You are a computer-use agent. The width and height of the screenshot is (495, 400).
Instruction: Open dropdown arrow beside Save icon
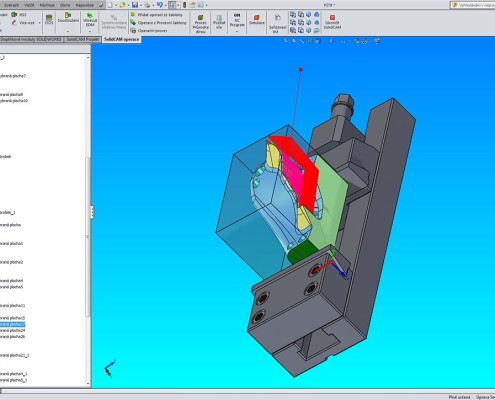tap(140, 5)
